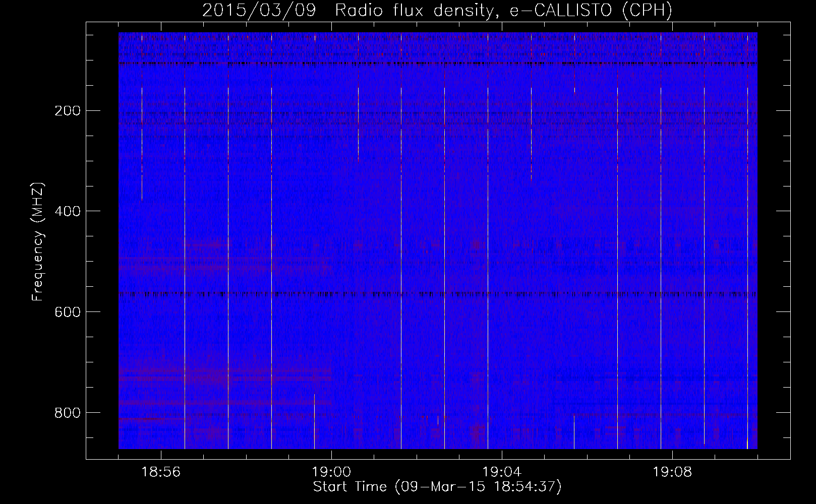This screenshot has width=816, height=504.
Task: Click the "Frequency (MHZ)" axis label
Action: coord(38,241)
